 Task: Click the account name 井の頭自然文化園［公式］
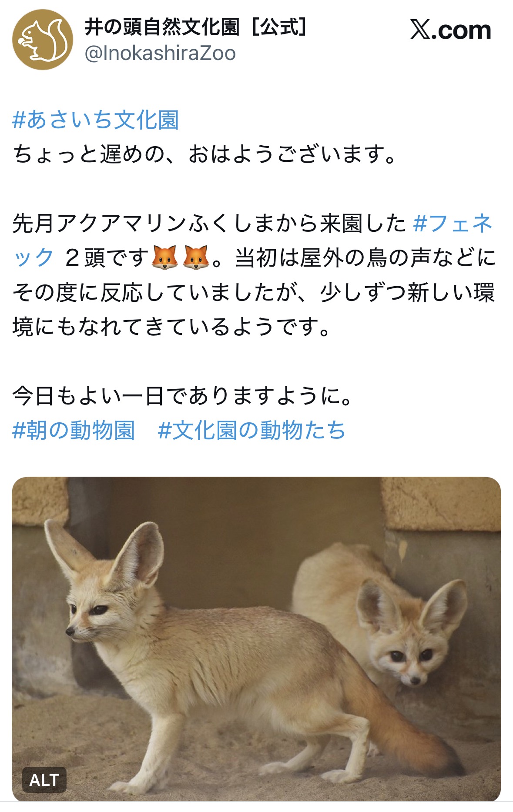(196, 27)
